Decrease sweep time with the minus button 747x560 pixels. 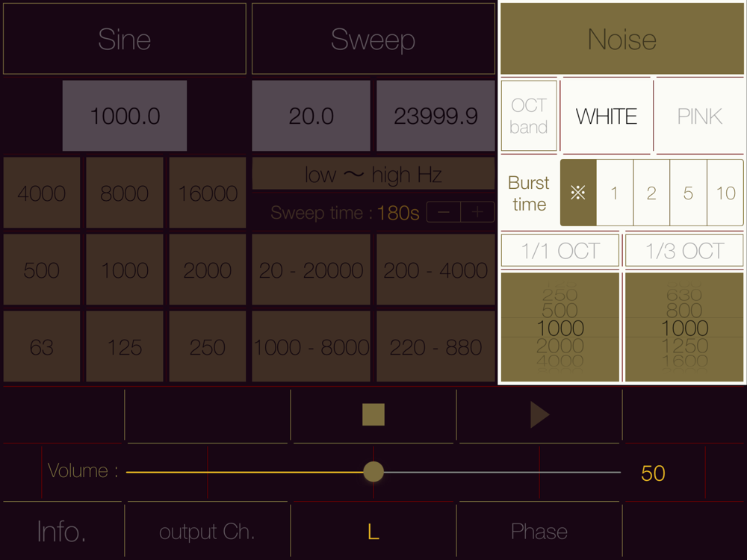tap(444, 212)
